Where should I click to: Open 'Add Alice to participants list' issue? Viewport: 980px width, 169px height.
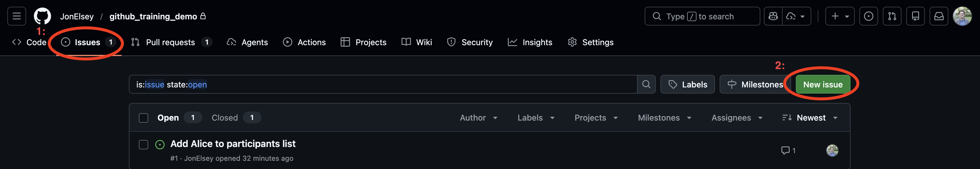233,144
